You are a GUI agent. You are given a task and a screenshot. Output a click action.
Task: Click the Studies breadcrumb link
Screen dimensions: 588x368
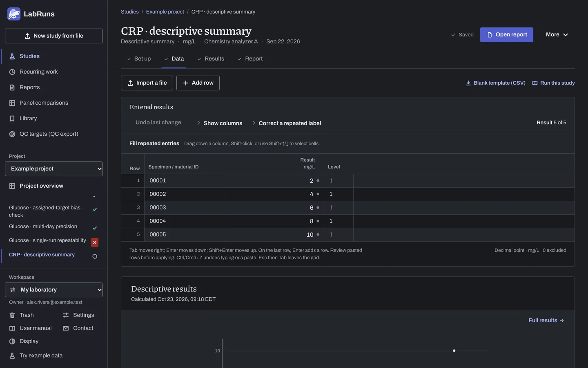(130, 12)
